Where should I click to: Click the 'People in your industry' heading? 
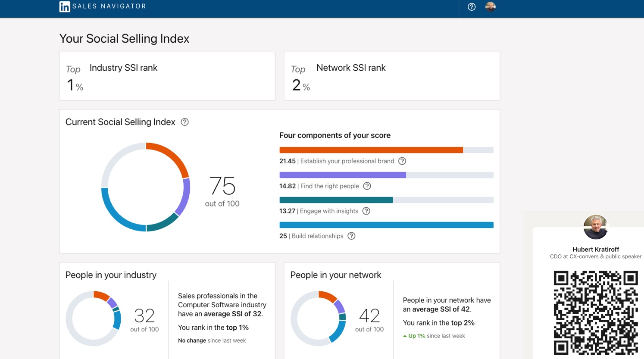coord(111,275)
